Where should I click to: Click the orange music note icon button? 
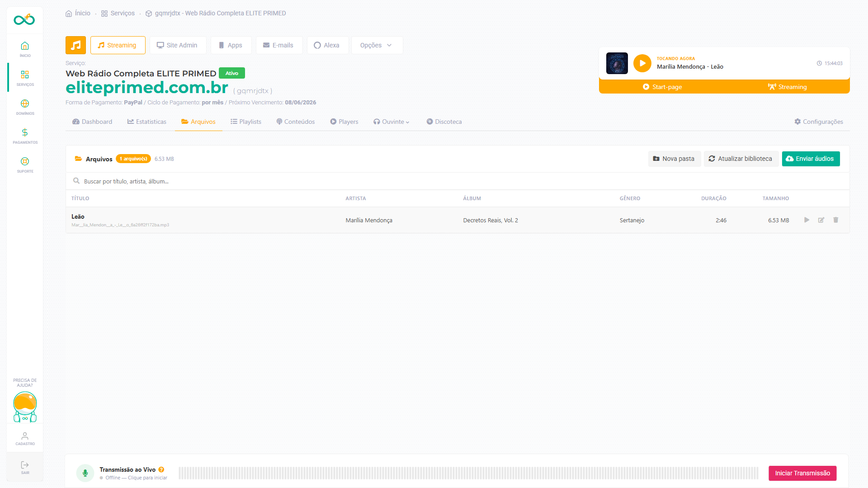[75, 45]
